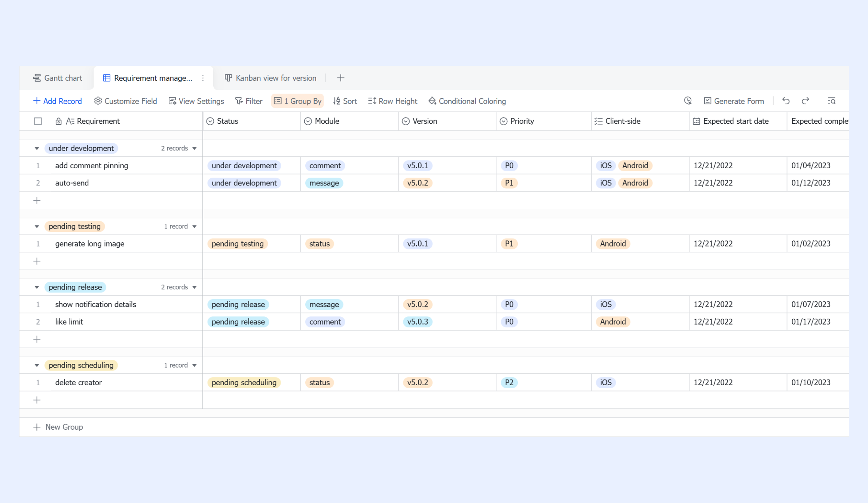Switch to the Gantt chart tab
This screenshot has height=503, width=868.
(x=58, y=78)
